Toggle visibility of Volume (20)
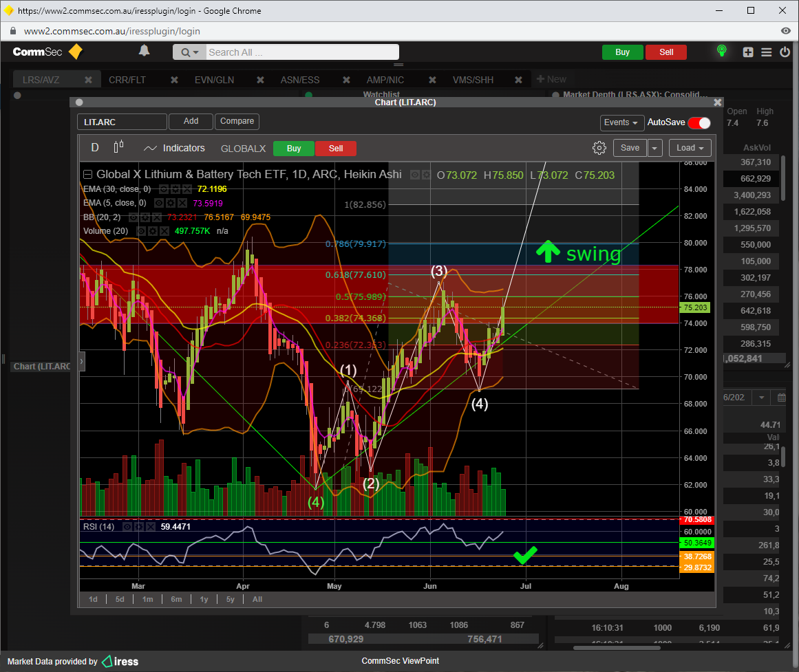This screenshot has width=799, height=672. coord(141,231)
